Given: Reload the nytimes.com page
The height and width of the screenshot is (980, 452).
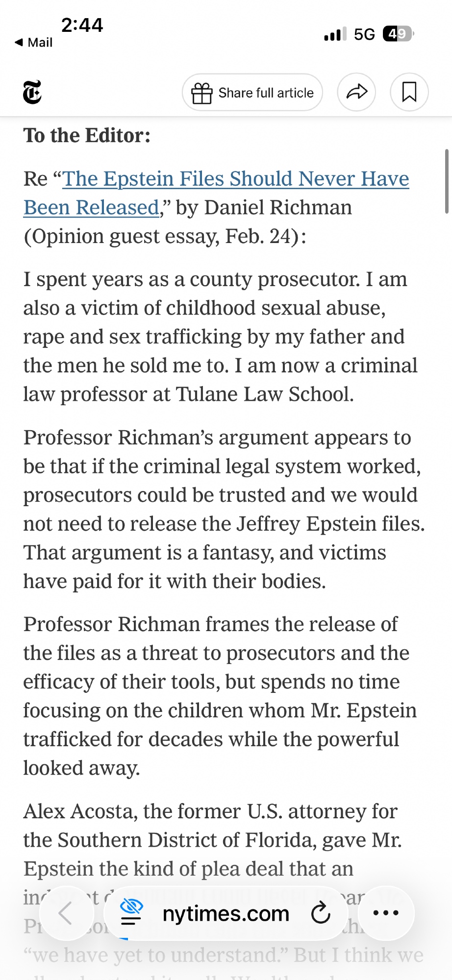Looking at the screenshot, I should 321,913.
